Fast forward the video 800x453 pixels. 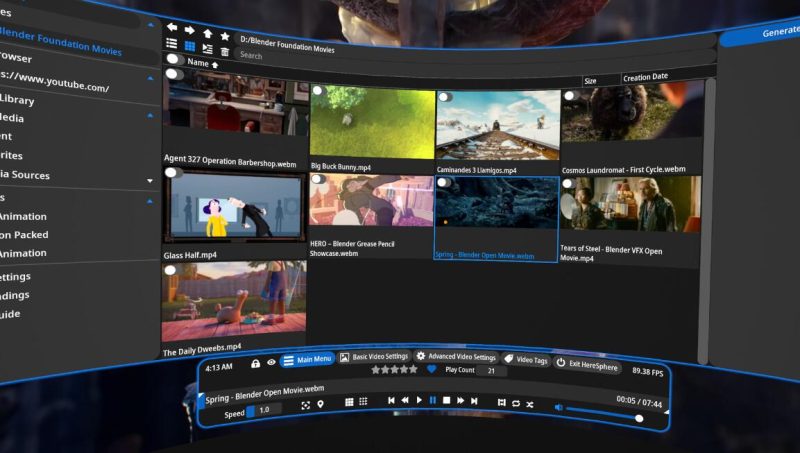coord(460,401)
